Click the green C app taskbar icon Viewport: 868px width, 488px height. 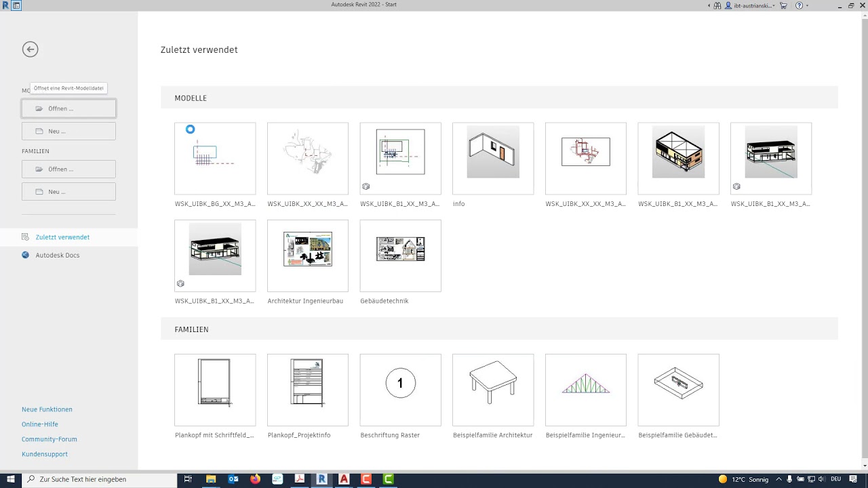tap(389, 479)
